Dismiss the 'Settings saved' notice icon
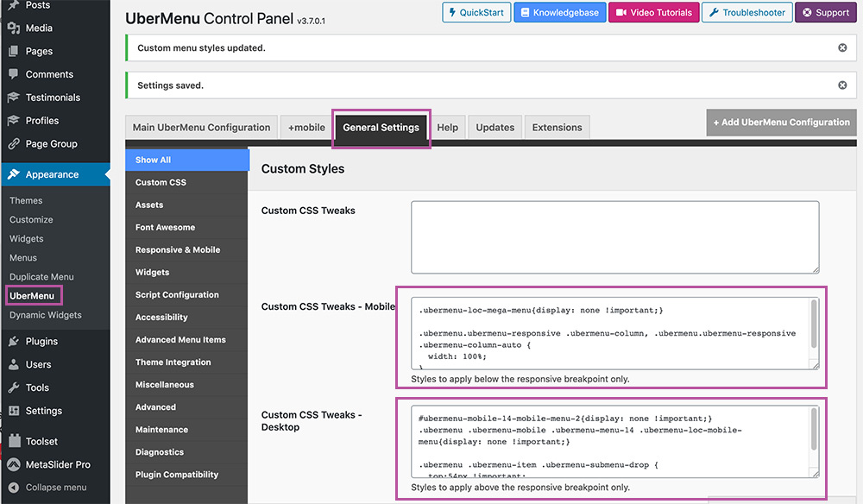Screen dimensions: 863x504 (842, 85)
